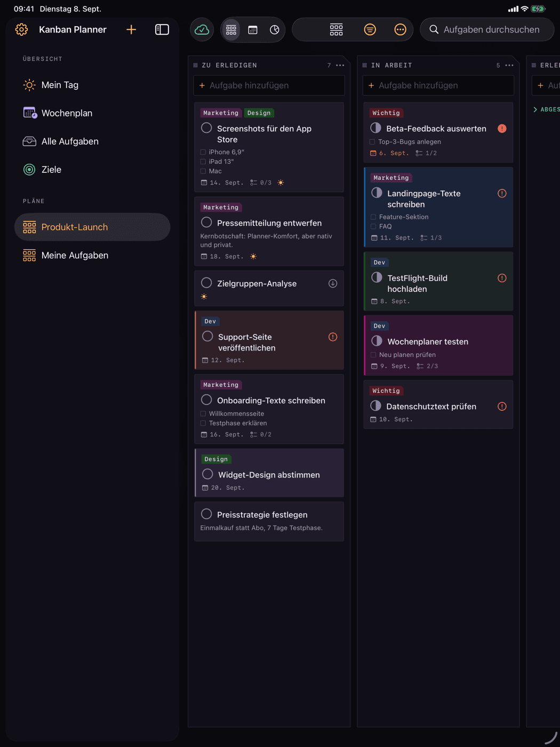Expand the Abgeschlossen section chevron
Image resolution: width=560 pixels, height=747 pixels.
[x=535, y=109]
